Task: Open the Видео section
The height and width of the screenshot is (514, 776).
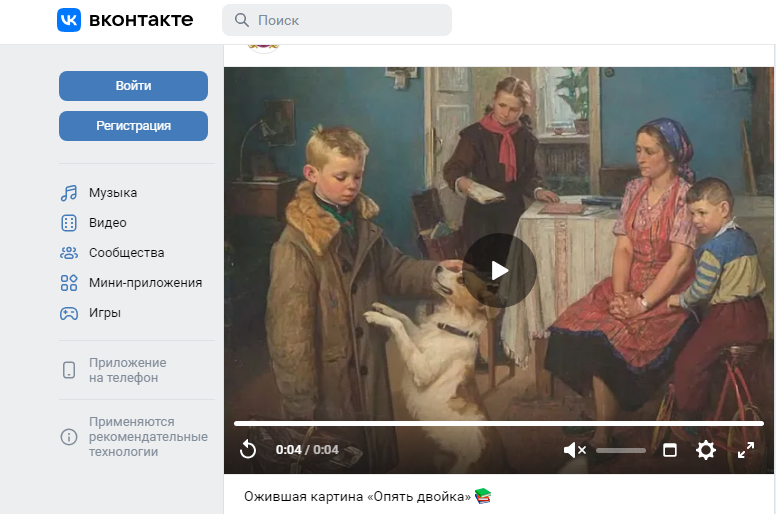Action: [107, 223]
